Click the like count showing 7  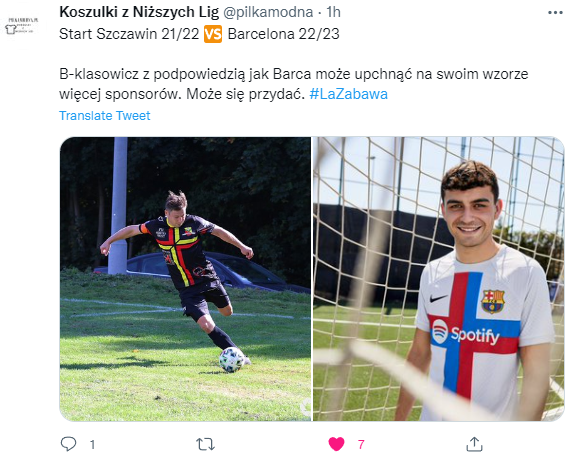(x=361, y=444)
